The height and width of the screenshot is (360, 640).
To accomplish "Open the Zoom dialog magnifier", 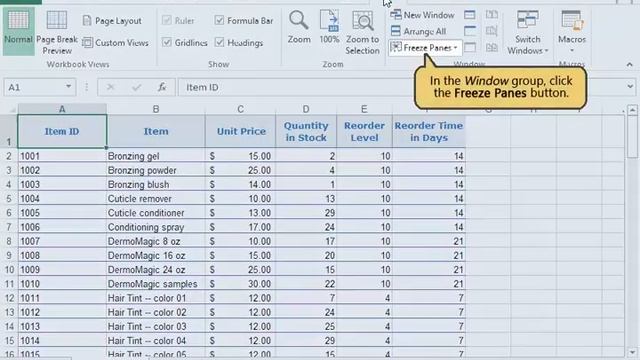I will coord(299,28).
